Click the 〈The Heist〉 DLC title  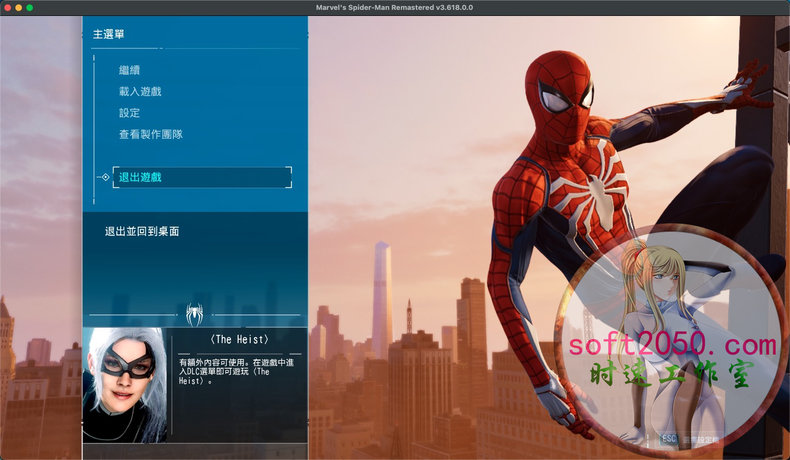coord(240,340)
